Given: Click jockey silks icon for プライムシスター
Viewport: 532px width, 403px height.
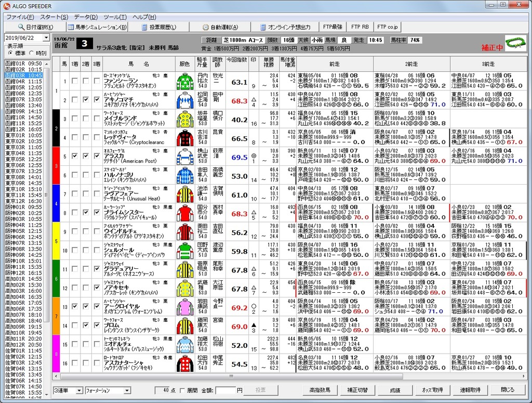Looking at the screenshot, I should pos(185,213).
